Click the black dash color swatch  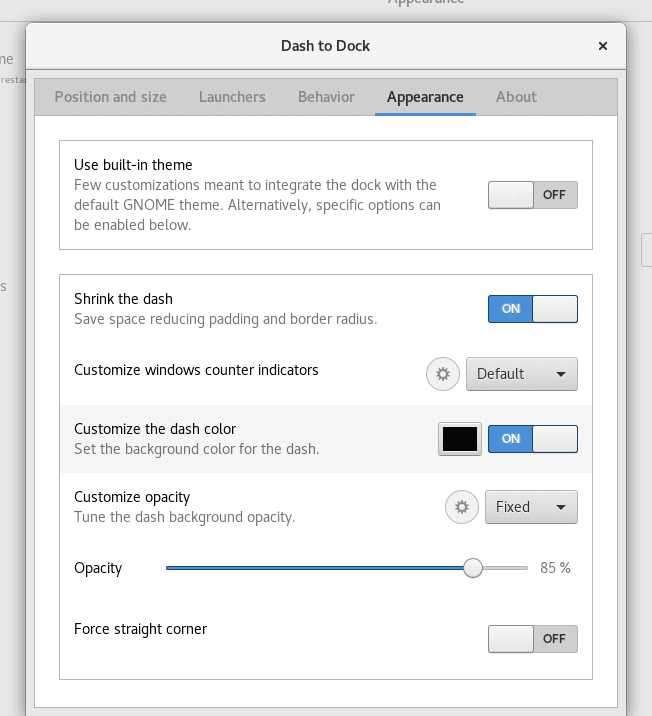[x=460, y=439]
